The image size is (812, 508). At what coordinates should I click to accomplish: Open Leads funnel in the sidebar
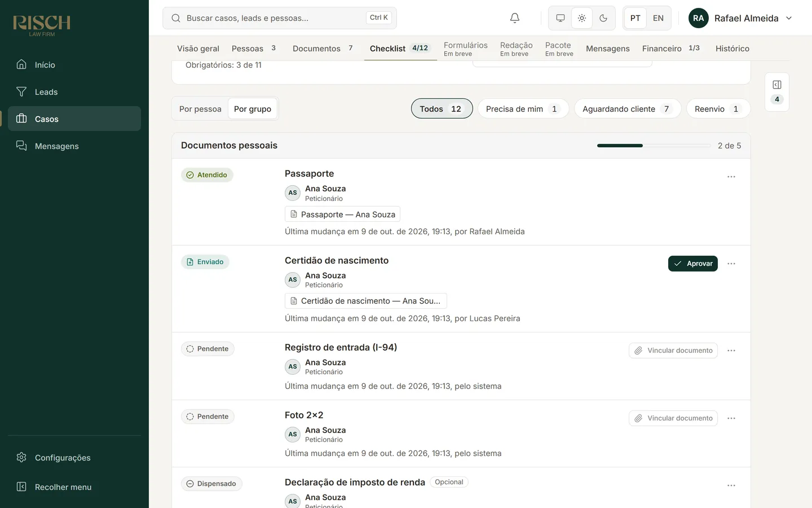point(74,92)
